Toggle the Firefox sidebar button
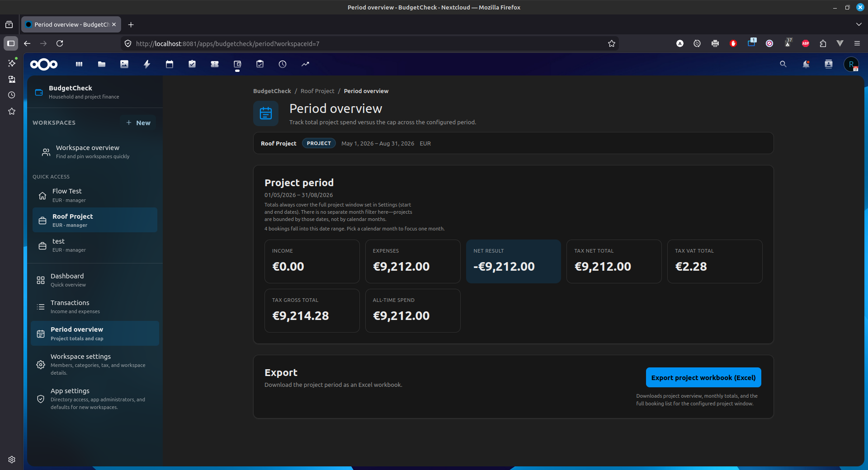The width and height of the screenshot is (868, 470). coord(11,43)
